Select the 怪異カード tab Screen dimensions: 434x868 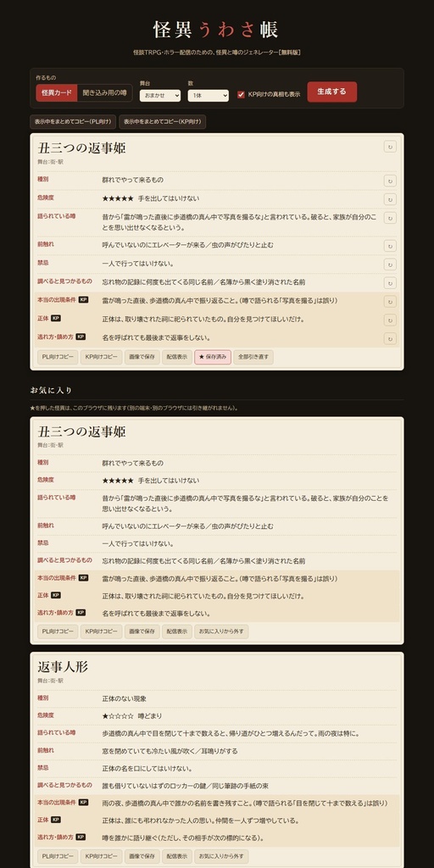[57, 92]
